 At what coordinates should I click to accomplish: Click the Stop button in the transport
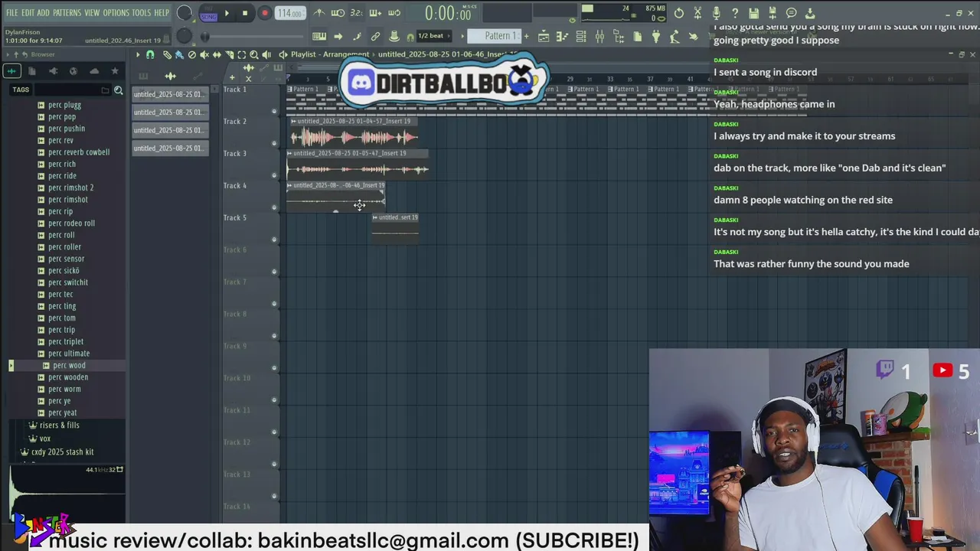pyautogui.click(x=245, y=13)
